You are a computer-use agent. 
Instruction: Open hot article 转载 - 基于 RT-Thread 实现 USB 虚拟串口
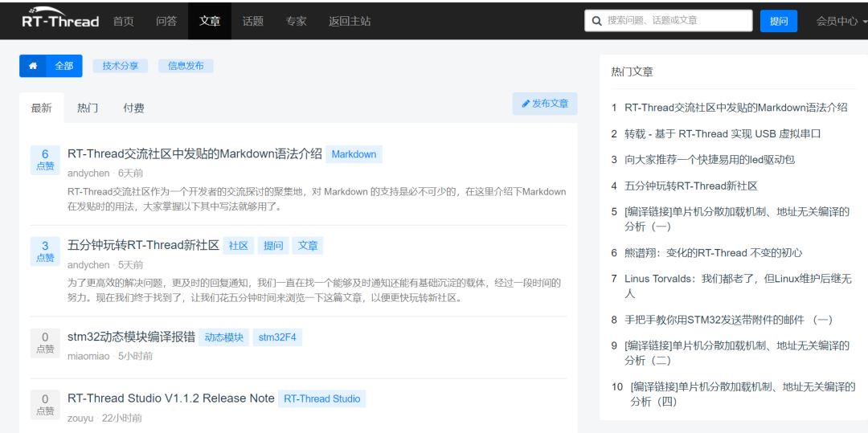tap(723, 134)
